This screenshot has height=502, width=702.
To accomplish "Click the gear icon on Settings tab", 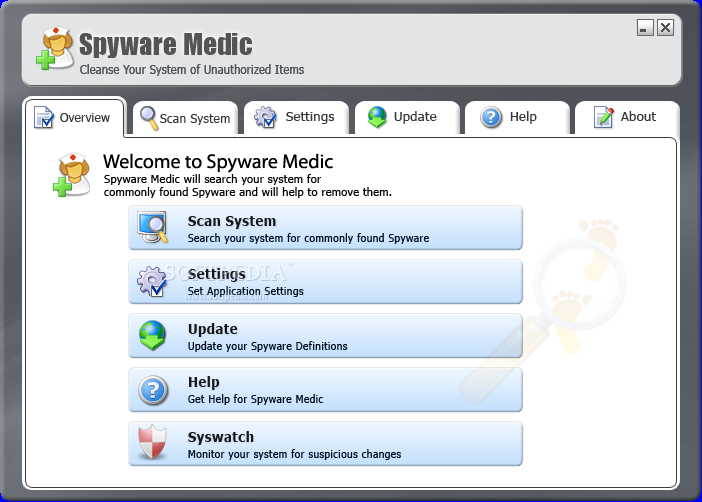I will (265, 117).
